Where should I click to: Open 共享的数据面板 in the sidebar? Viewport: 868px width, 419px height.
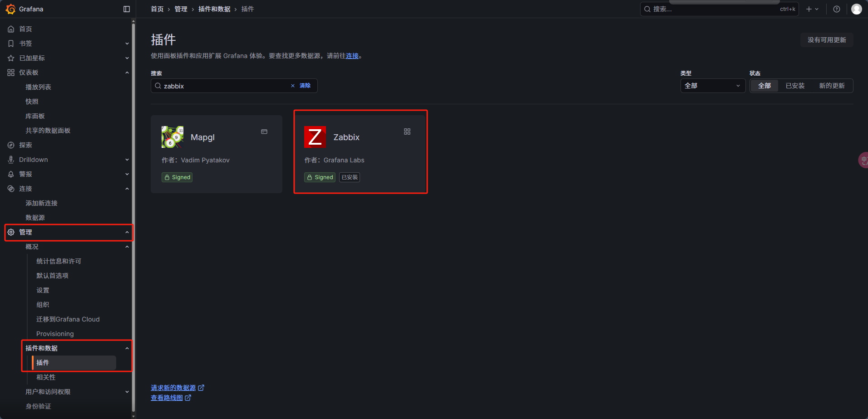(48, 131)
